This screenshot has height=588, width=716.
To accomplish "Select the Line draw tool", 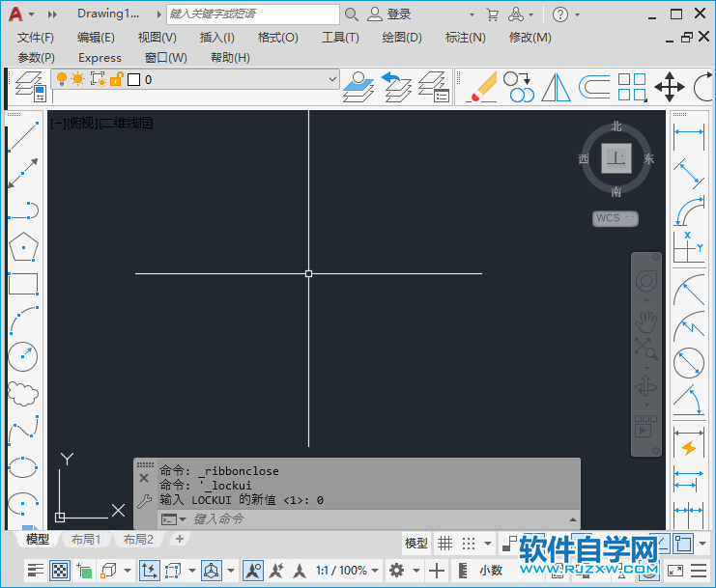I will pos(24,136).
